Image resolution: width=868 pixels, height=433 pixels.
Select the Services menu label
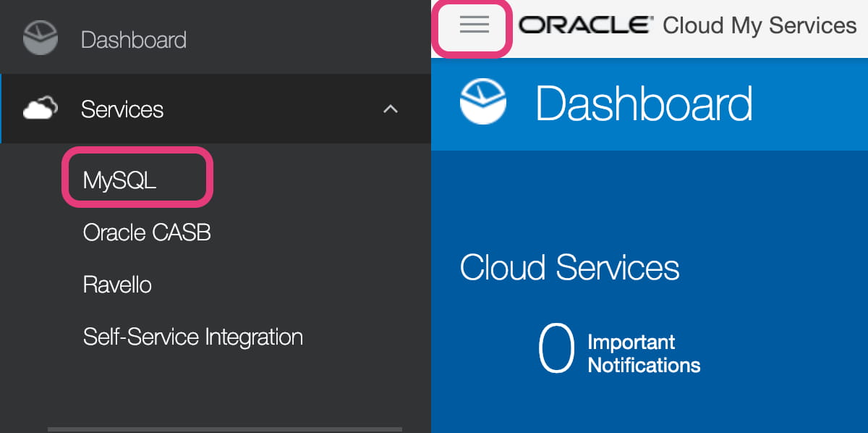pyautogui.click(x=122, y=109)
